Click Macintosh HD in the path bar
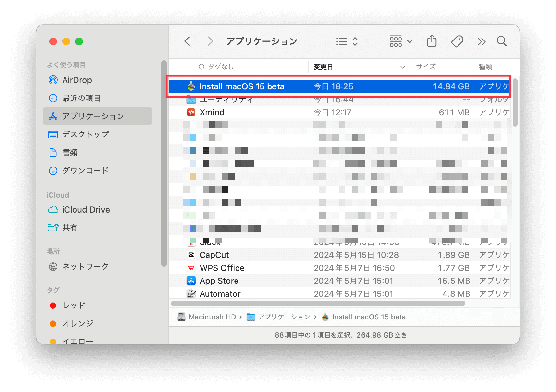Image resolution: width=556 pixels, height=392 pixels. [207, 317]
